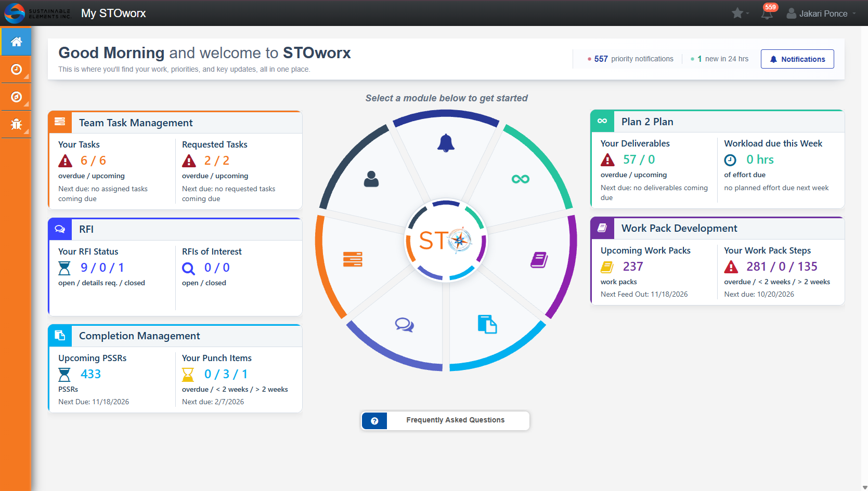Open the Home sidebar icon
The height and width of the screenshot is (491, 868).
[16, 42]
